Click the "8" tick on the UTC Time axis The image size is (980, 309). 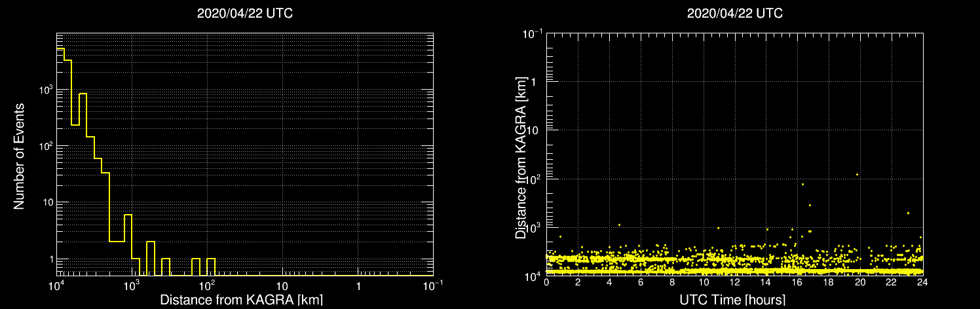[672, 283]
